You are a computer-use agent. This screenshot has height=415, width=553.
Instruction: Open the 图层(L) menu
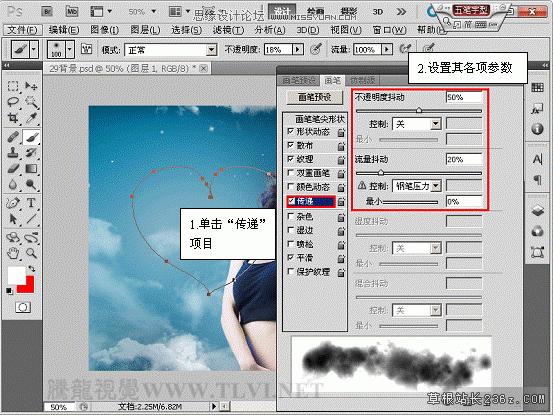coord(145,30)
